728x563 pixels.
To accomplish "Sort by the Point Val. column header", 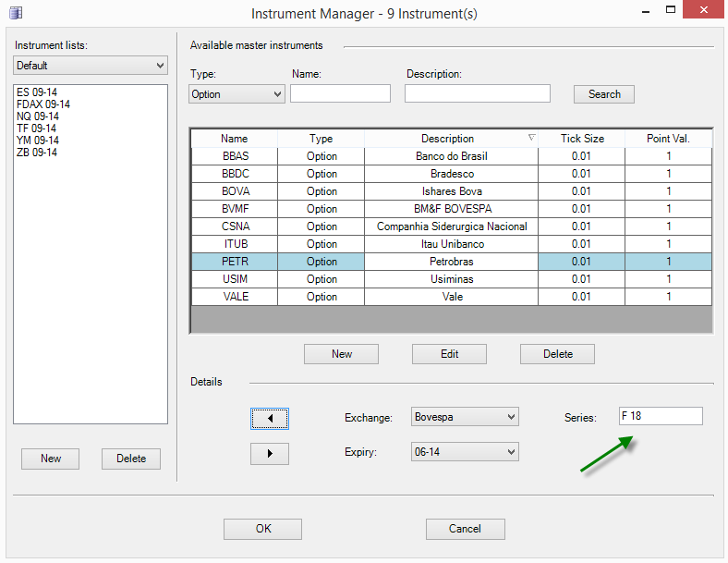I will tap(669, 139).
